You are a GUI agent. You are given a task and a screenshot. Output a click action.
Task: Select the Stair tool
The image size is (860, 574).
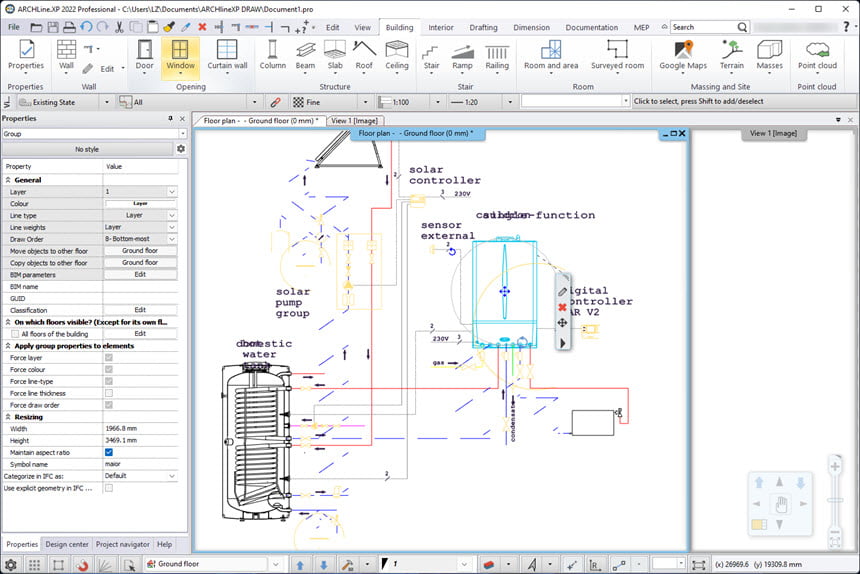431,56
